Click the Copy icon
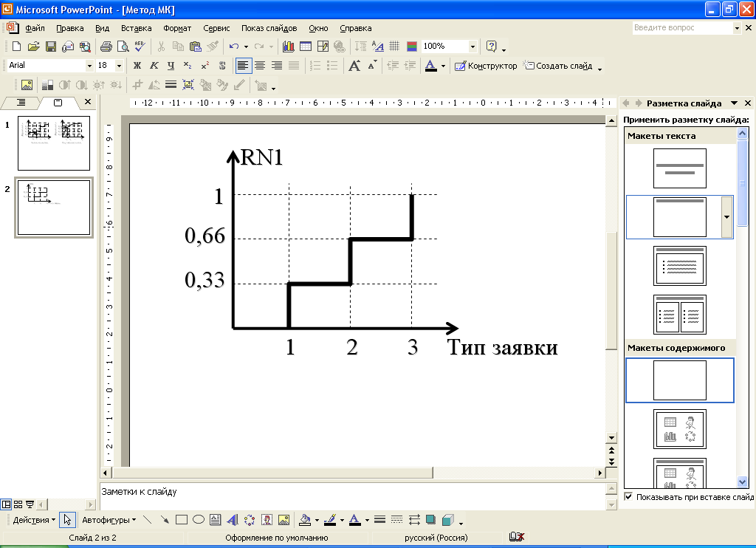This screenshot has width=756, height=548. (178, 47)
